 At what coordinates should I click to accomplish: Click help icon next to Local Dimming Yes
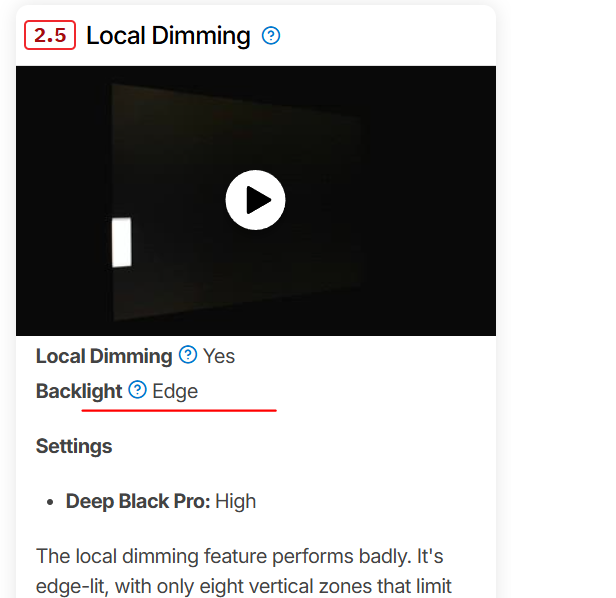point(188,355)
